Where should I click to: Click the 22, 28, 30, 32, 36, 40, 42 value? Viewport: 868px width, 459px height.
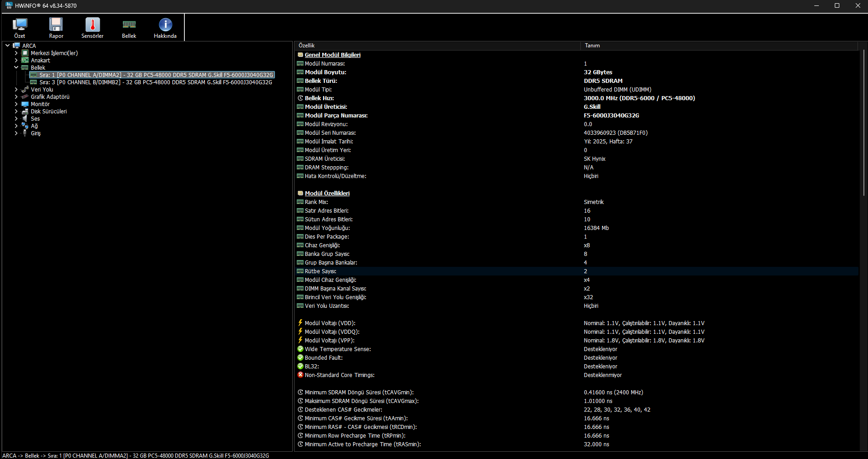[x=617, y=409]
